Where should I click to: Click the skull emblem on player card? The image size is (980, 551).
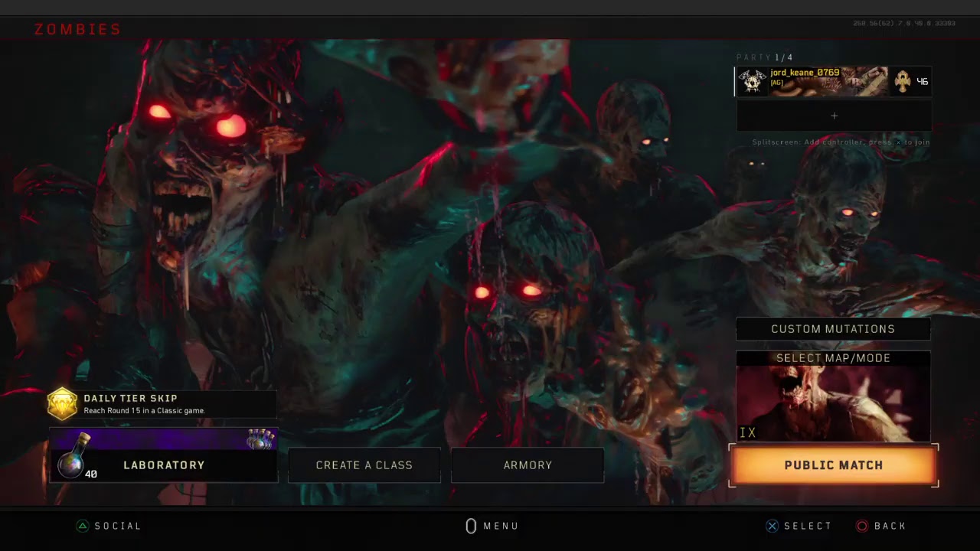[x=753, y=81]
